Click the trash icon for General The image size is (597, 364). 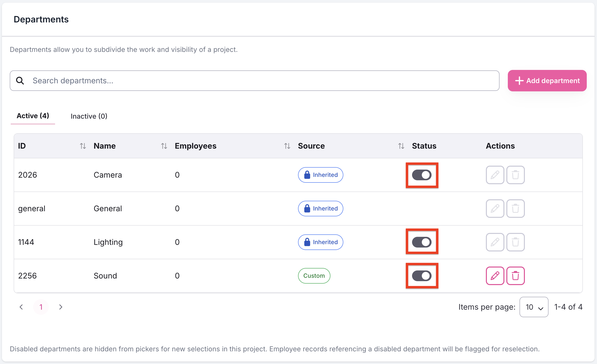tap(515, 209)
